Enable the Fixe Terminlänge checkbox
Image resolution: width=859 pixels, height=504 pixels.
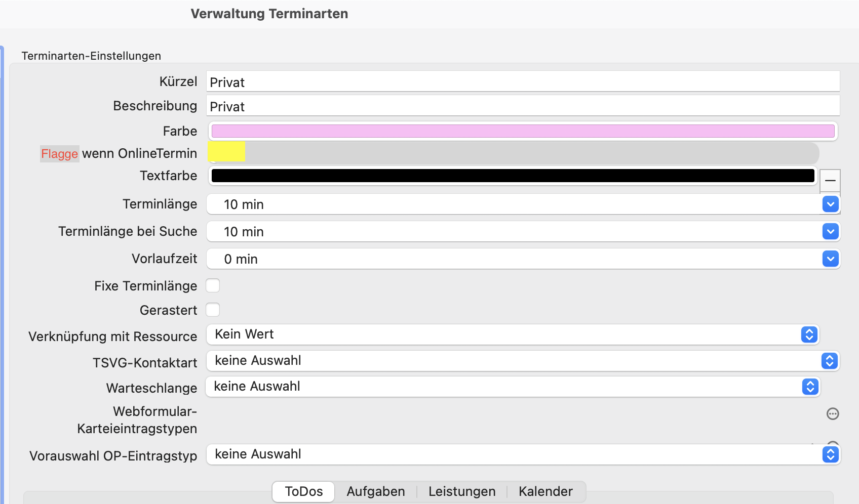[x=213, y=285]
